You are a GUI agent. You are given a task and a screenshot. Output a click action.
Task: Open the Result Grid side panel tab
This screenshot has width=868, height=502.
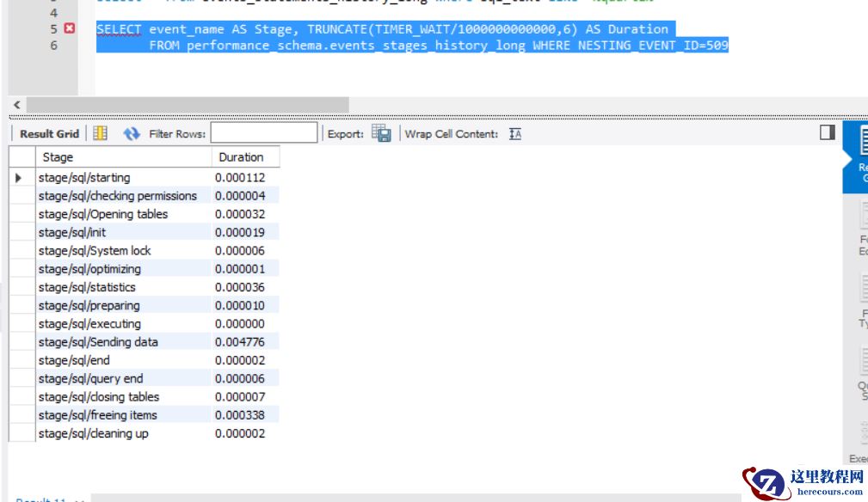pyautogui.click(x=857, y=157)
